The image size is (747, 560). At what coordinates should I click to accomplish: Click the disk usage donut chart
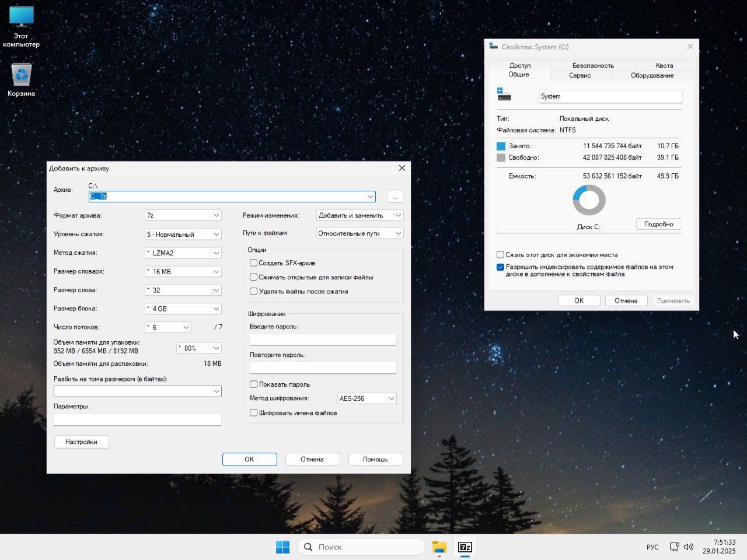[x=589, y=200]
